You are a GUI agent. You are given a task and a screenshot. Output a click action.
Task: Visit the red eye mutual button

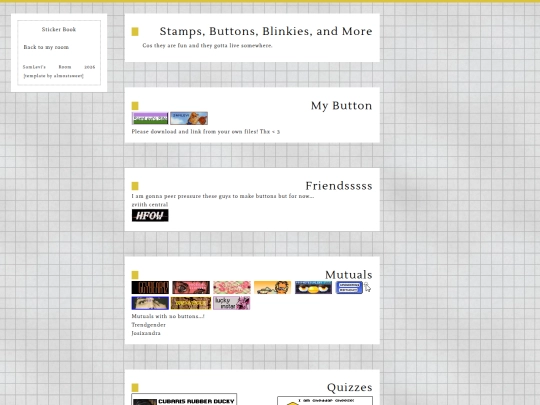pyautogui.click(x=191, y=288)
